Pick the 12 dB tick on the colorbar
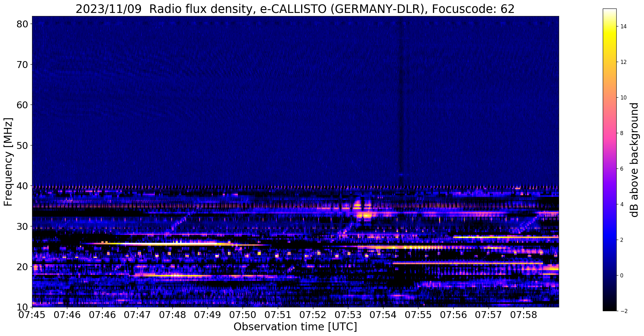644x336 pixels. 623,62
